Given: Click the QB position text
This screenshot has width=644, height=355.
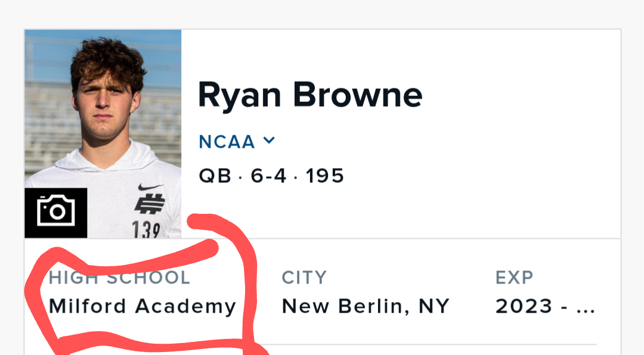Looking at the screenshot, I should click(215, 176).
